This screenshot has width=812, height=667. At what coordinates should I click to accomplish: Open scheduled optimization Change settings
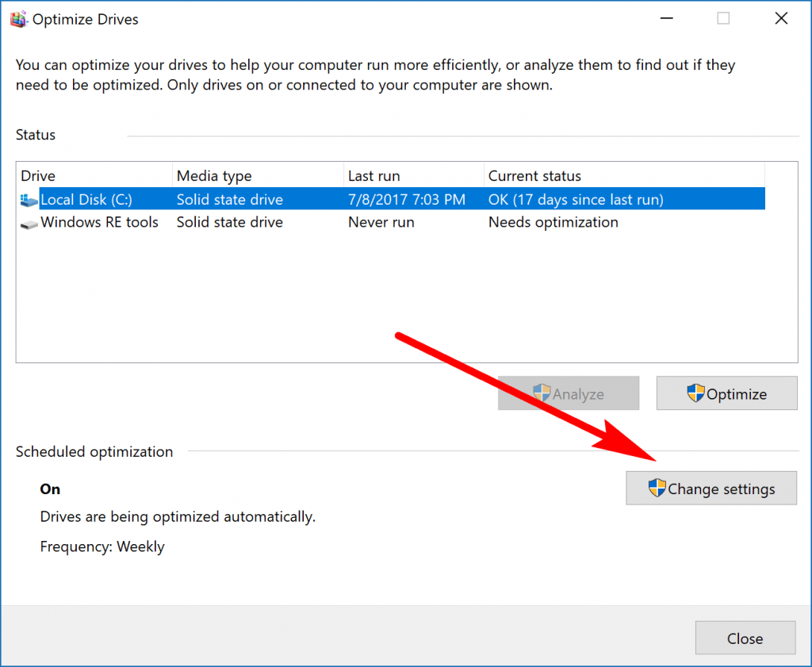tap(711, 489)
